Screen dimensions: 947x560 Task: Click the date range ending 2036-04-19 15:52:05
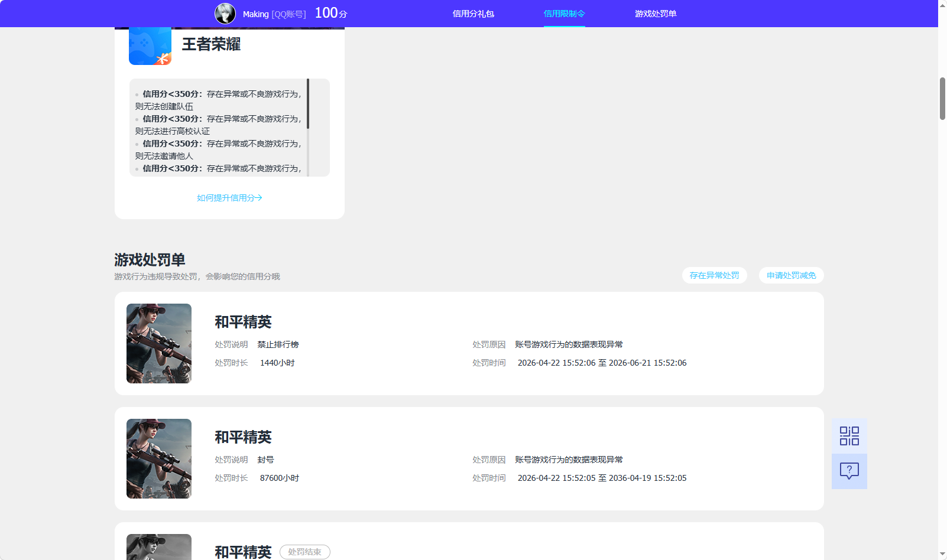coord(602,478)
